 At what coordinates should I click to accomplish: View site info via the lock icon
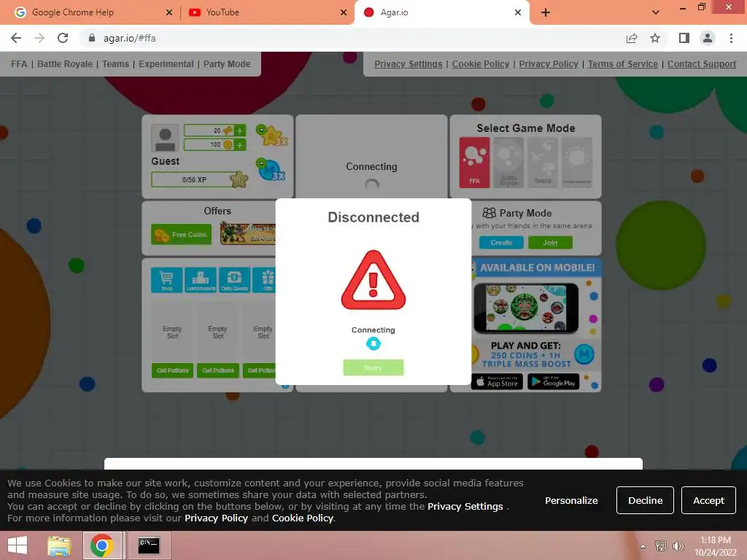tap(92, 38)
